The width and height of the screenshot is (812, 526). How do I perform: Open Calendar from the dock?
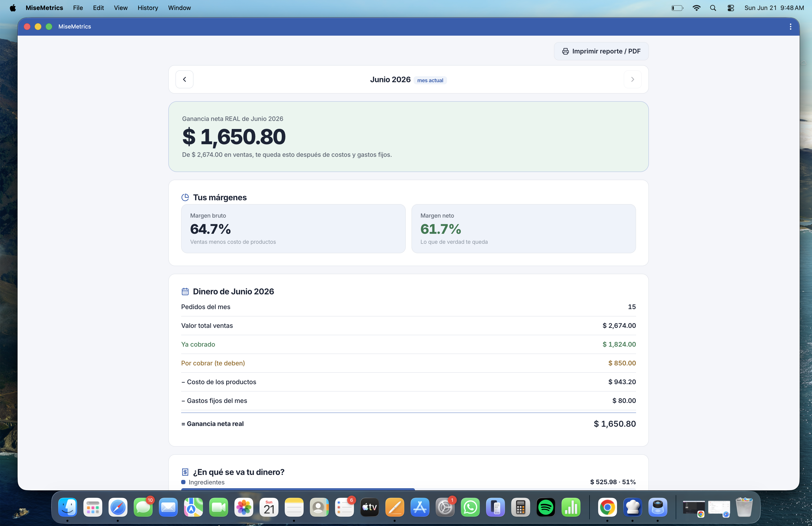[269, 507]
